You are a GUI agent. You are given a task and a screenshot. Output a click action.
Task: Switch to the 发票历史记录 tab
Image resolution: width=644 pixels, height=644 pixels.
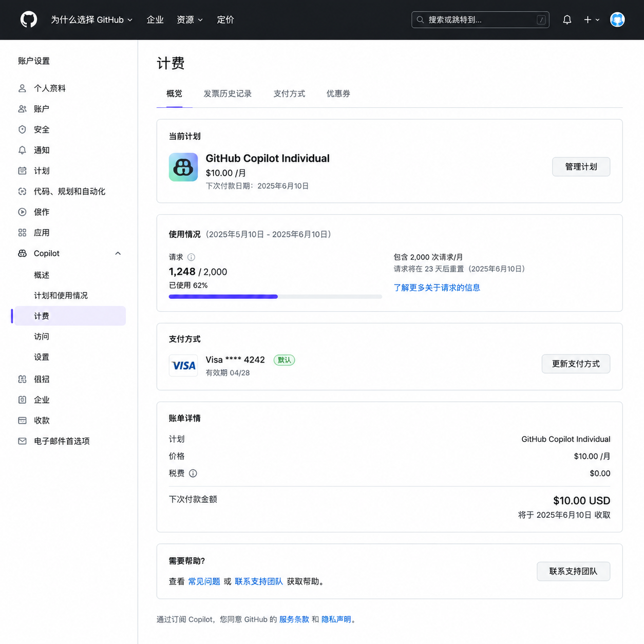pos(228,93)
